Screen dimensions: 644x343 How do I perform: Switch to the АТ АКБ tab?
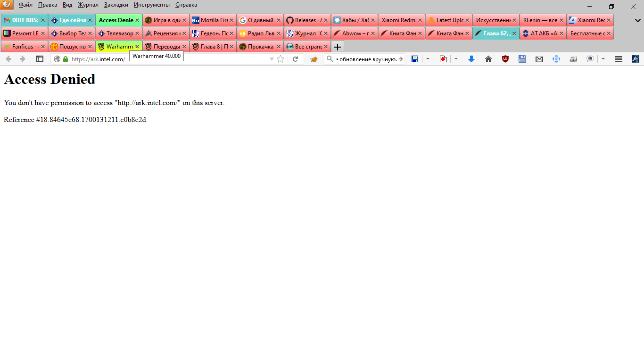(x=543, y=33)
